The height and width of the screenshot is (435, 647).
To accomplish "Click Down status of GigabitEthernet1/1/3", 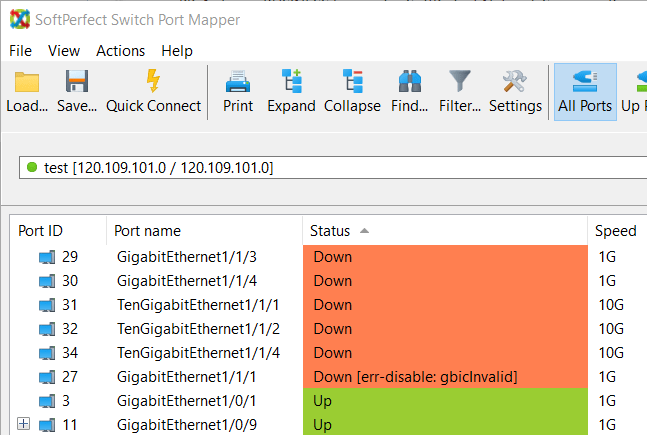I will pos(445,257).
